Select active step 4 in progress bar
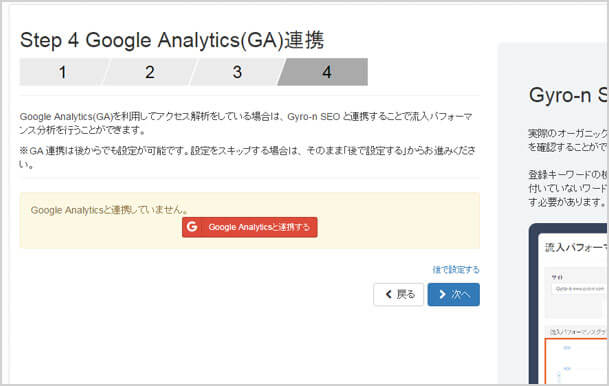Screen dimensions: 609x386 [324, 72]
